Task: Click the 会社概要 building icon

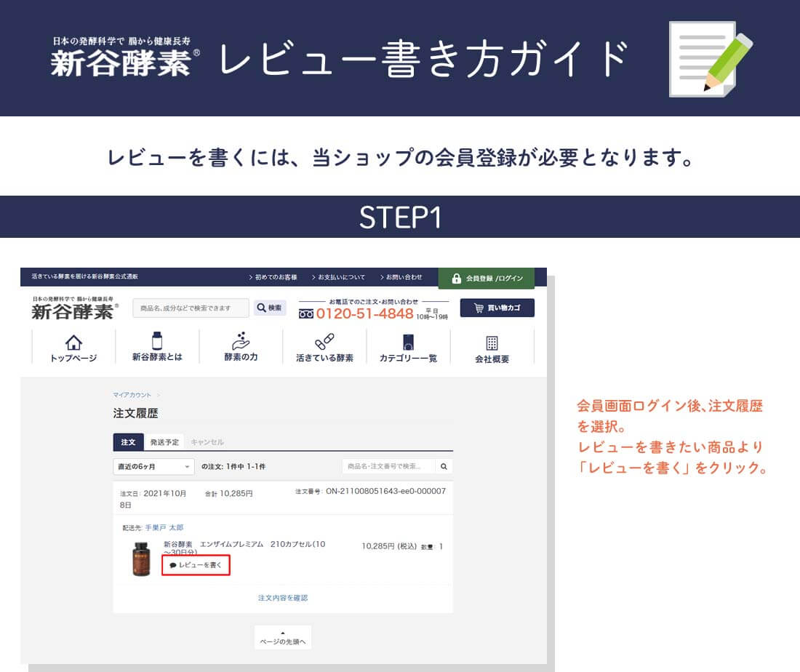Action: pos(492,343)
